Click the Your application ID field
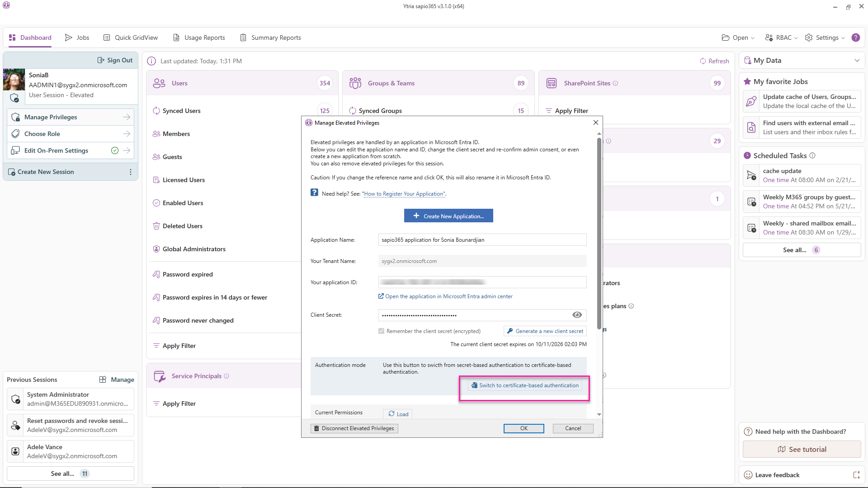 (x=482, y=282)
